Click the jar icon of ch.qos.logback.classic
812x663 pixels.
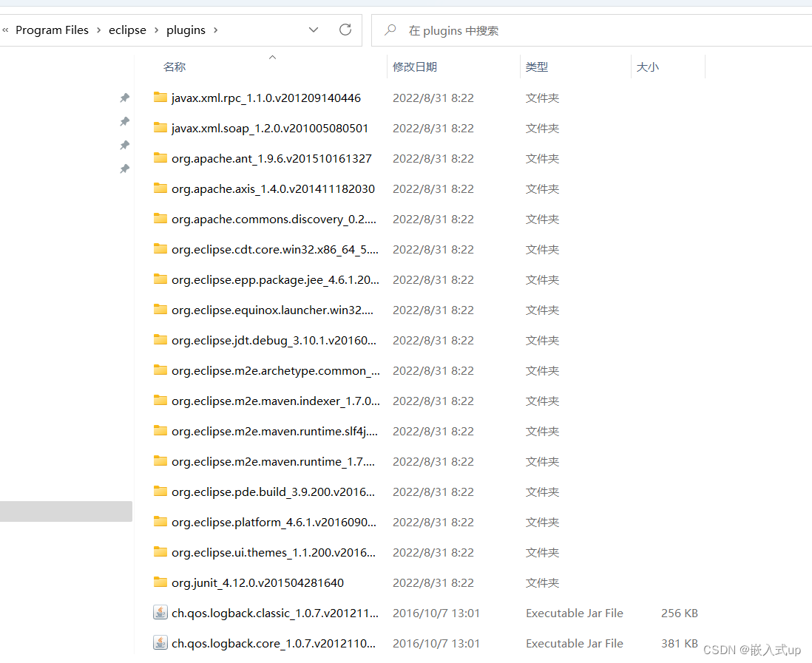coord(160,613)
